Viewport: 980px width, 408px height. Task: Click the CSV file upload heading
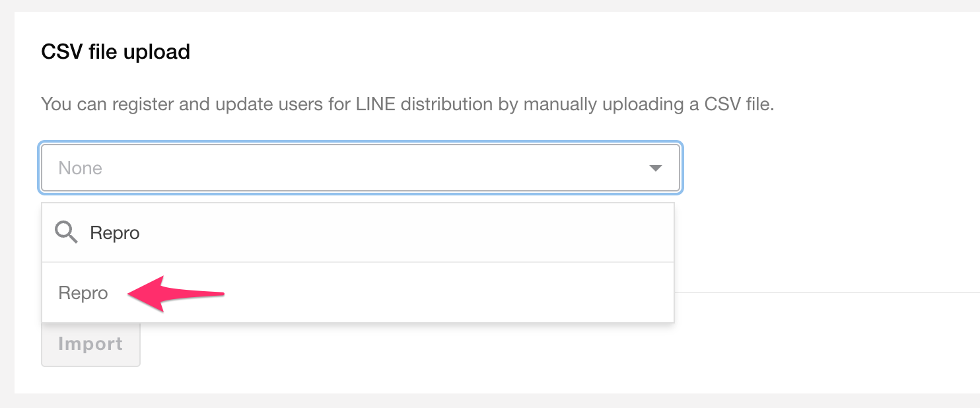coord(116,51)
